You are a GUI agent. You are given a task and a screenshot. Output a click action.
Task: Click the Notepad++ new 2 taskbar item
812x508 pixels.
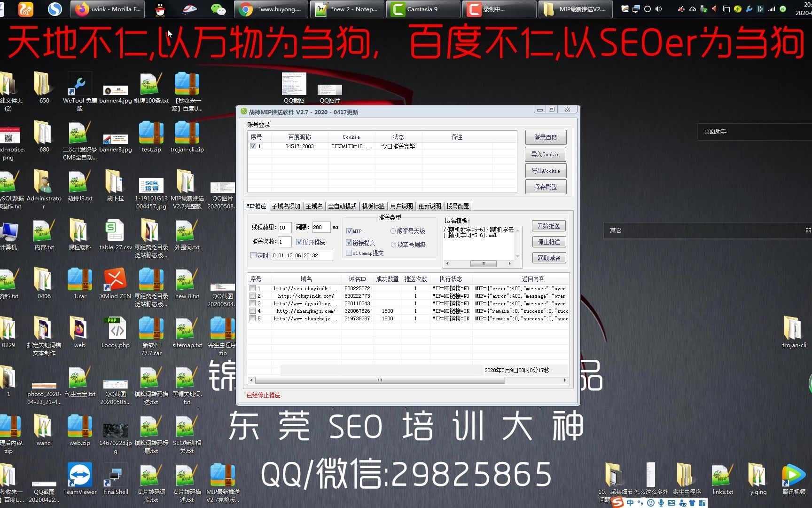(x=347, y=9)
